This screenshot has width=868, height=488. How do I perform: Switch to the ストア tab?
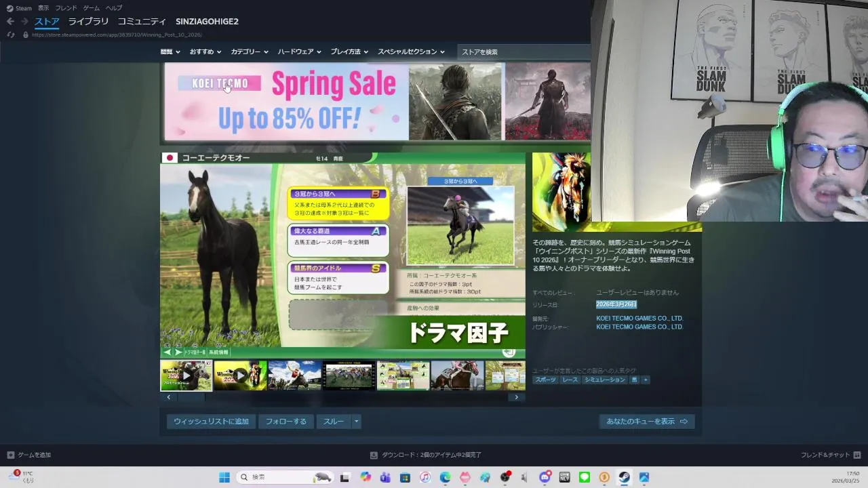(x=47, y=22)
